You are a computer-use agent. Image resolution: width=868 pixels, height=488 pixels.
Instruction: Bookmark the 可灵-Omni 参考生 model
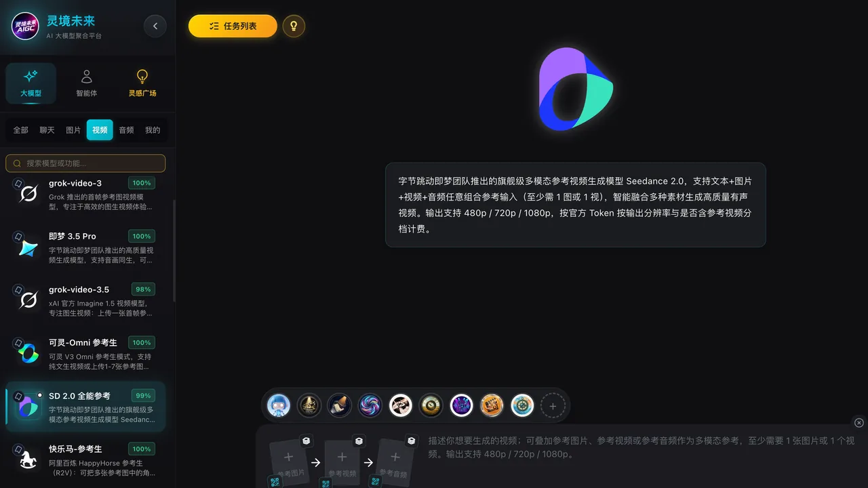point(18,343)
